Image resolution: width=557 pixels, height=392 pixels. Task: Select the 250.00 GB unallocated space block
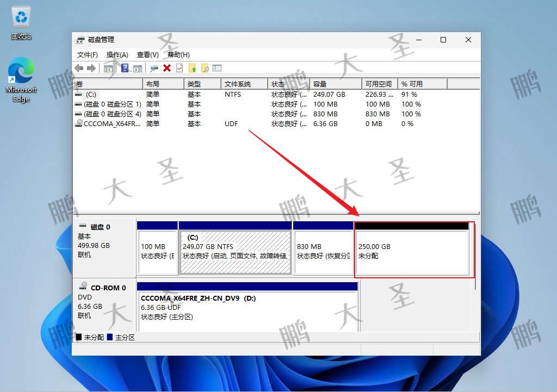click(412, 248)
